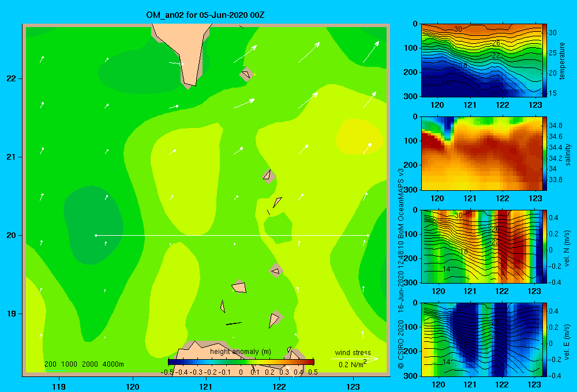Screen dimensions: 577x392
Task: Select the vertical 'temperature' axis title
Action: pyautogui.click(x=562, y=61)
